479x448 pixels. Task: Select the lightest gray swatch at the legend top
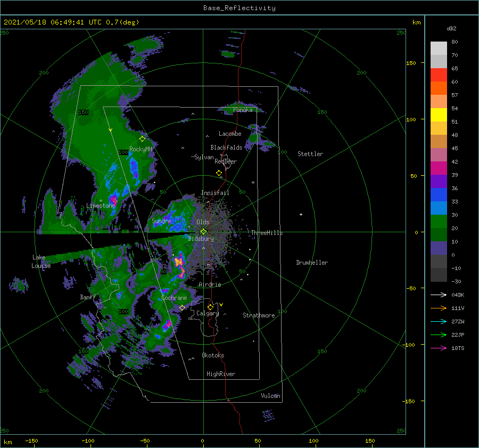tap(439, 48)
